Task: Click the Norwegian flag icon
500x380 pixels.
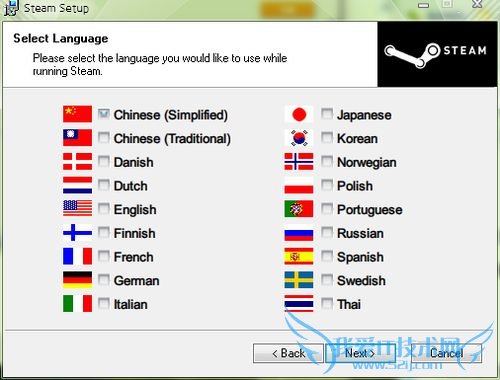Action: [299, 162]
